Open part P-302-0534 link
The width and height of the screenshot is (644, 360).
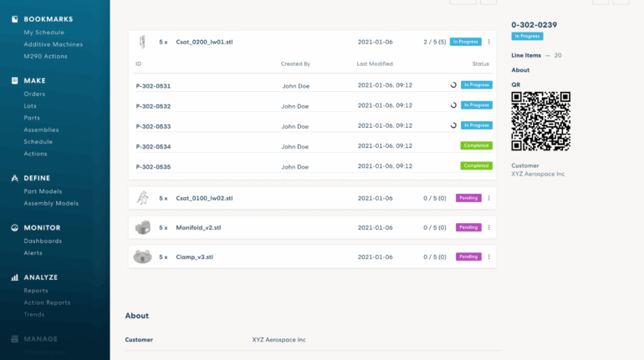point(153,147)
